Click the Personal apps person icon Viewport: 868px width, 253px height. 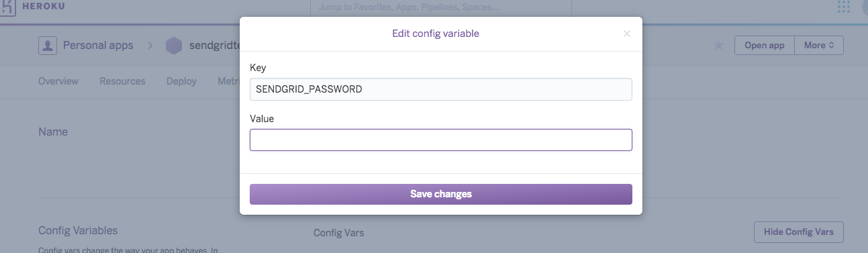tap(47, 46)
